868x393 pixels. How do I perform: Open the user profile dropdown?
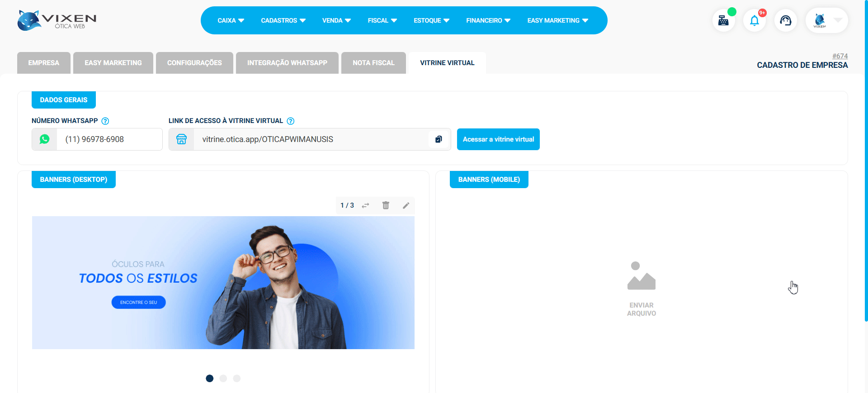click(x=827, y=21)
